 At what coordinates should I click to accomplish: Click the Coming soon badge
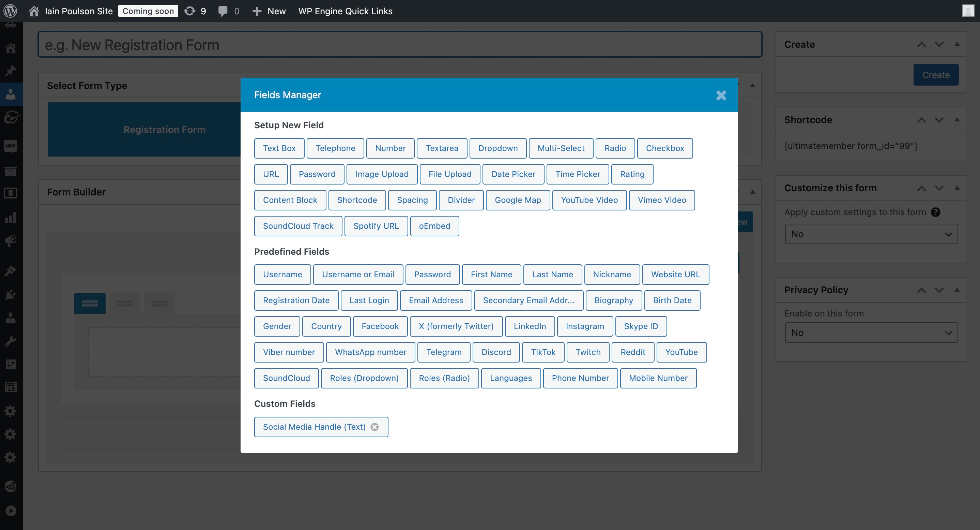[148, 11]
